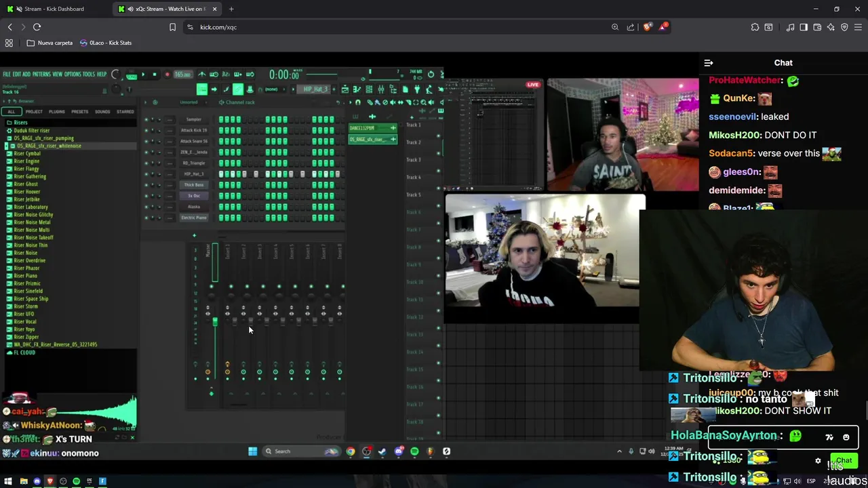868x488 pixels.
Task: Select OS_RAGE_sfx_riser_pumping sample
Action: (44, 138)
